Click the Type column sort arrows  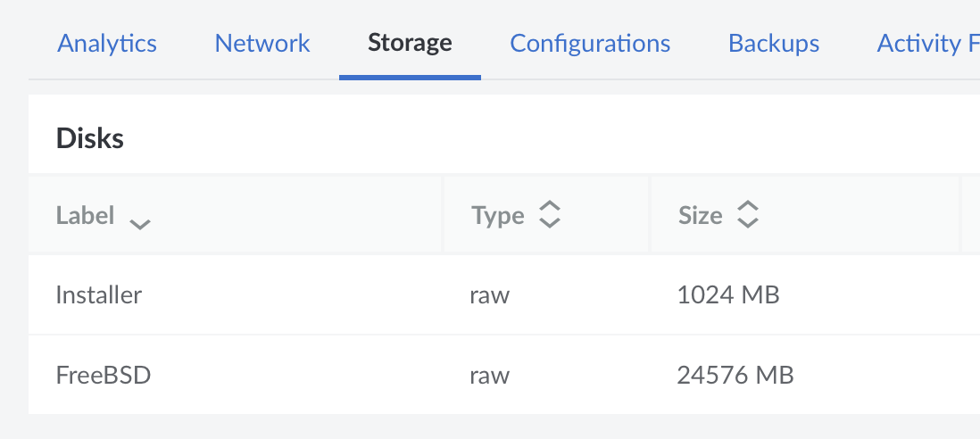coord(550,215)
